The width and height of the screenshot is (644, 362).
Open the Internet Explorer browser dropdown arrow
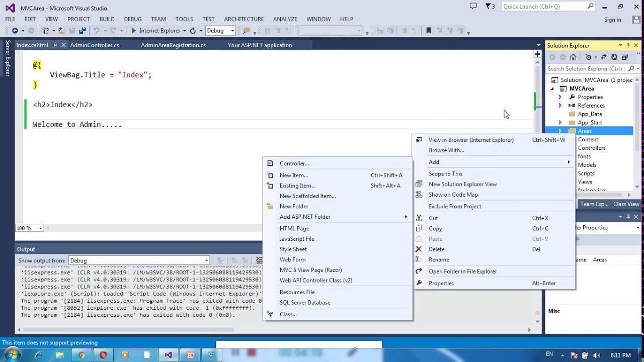[x=185, y=31]
